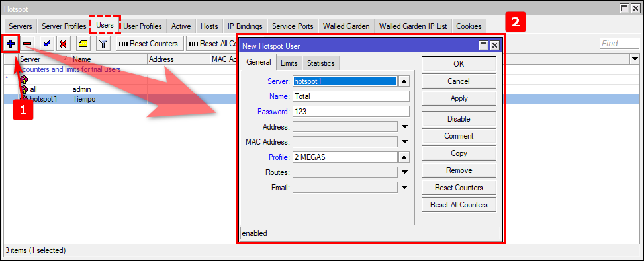Viewport: 644px width, 261px height.
Task: Maximize the New Hotspot User dialog
Action: coord(484,46)
